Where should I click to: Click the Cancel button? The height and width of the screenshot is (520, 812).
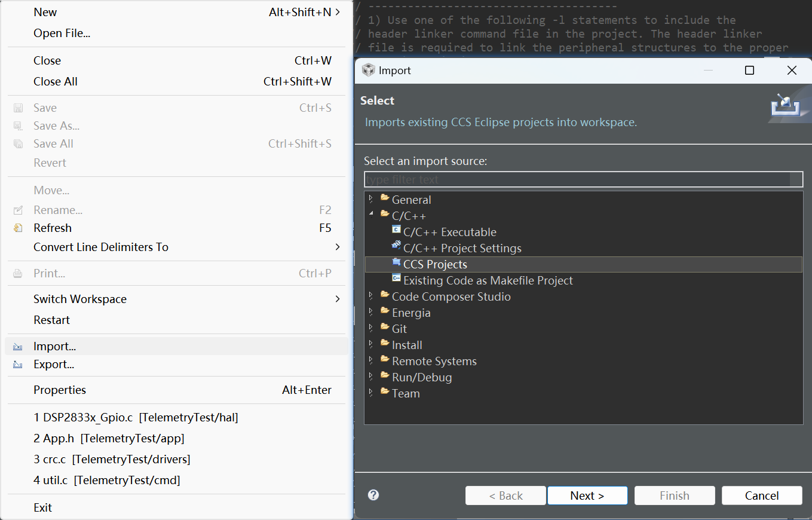coord(762,495)
